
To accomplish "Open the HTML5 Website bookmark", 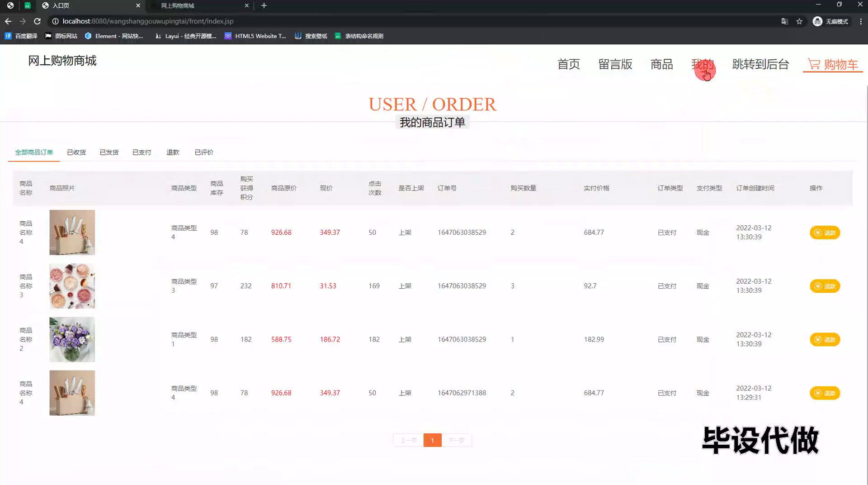I will pos(255,36).
